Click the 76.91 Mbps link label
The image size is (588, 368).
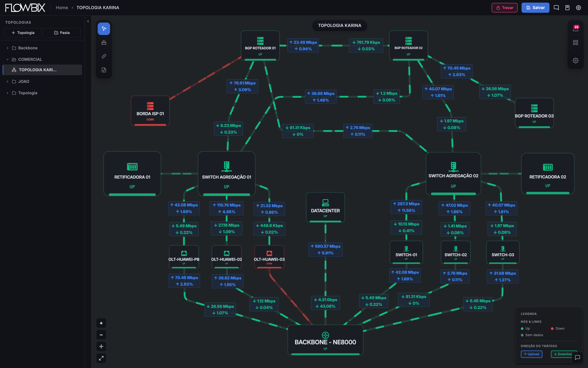[x=242, y=86]
